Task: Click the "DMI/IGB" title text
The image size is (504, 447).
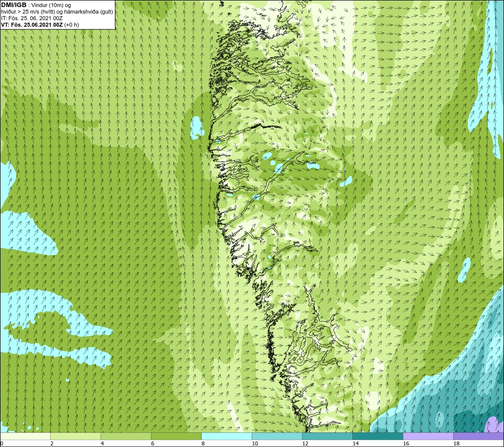Action: 14,5
